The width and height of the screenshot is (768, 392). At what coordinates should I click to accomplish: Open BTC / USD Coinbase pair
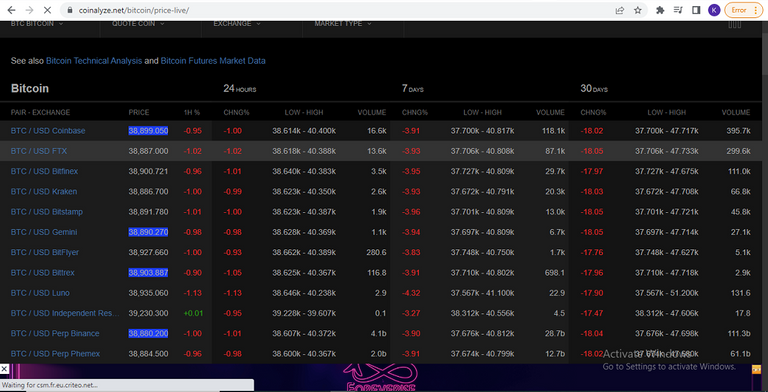(x=48, y=131)
